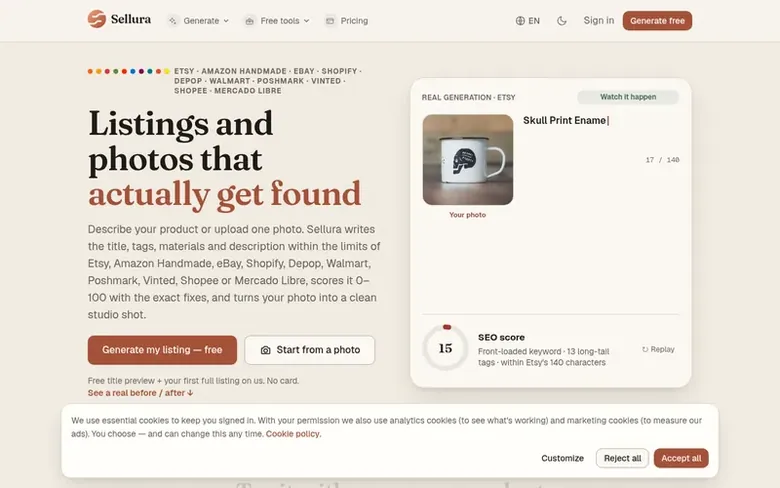Click the Sellura wordmark text

pos(131,19)
